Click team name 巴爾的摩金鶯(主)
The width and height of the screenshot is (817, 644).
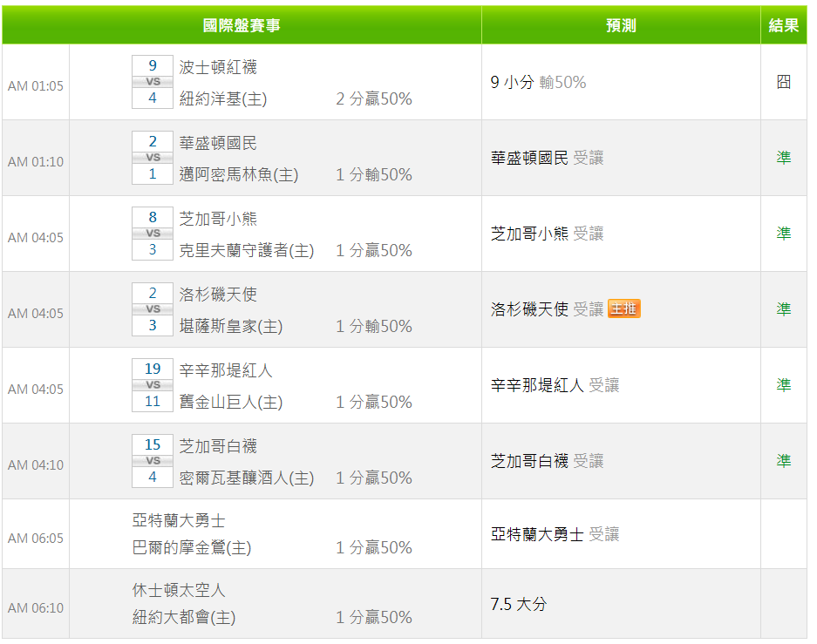tap(192, 547)
